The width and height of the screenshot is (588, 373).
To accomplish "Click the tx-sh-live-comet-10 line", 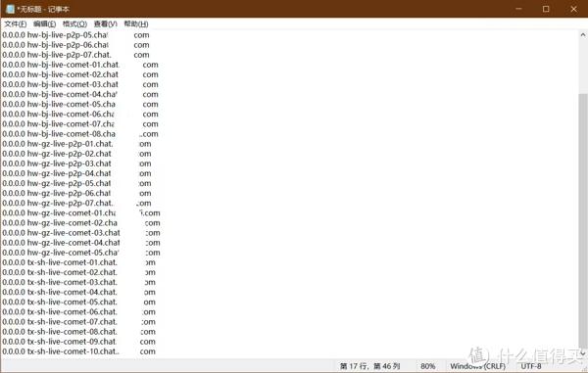I will (78, 351).
